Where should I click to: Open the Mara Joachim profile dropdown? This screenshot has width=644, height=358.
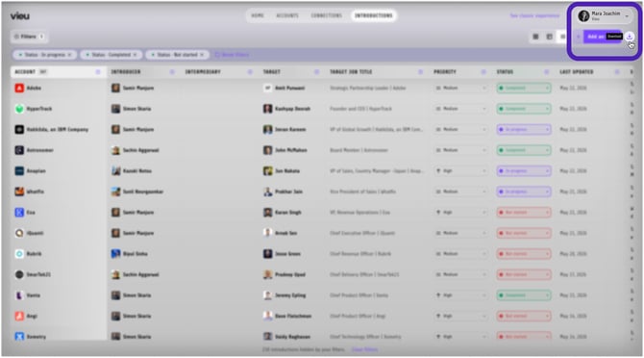604,16
